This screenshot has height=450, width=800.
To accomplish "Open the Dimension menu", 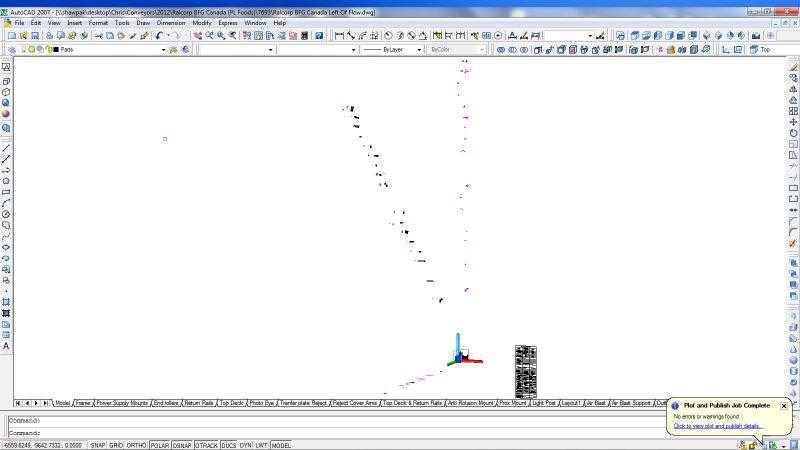I will pyautogui.click(x=171, y=23).
